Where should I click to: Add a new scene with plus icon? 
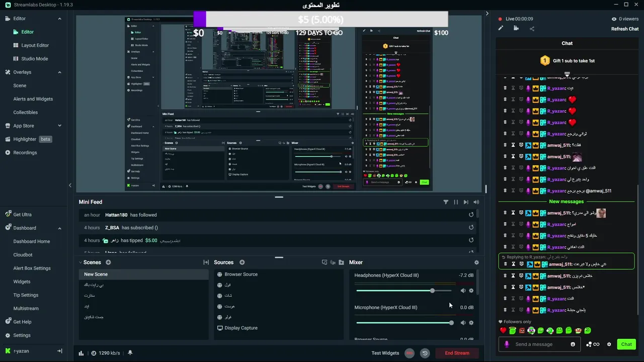tap(108, 262)
